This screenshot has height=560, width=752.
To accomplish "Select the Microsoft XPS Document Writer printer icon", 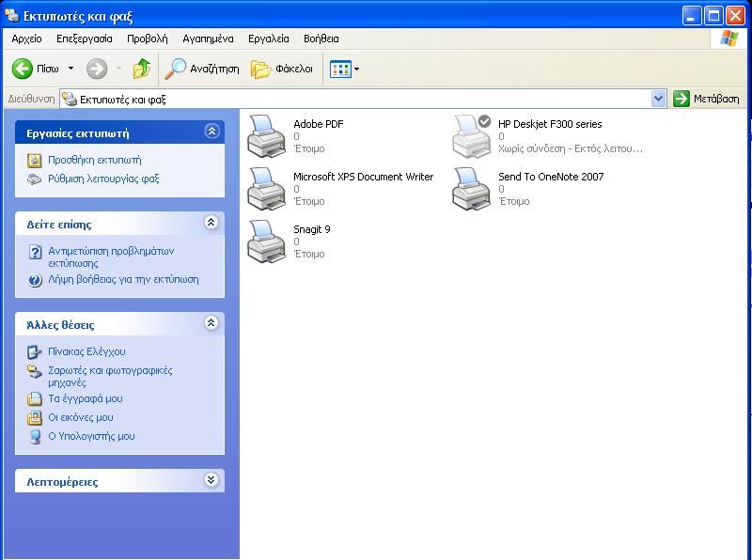I will click(267, 189).
